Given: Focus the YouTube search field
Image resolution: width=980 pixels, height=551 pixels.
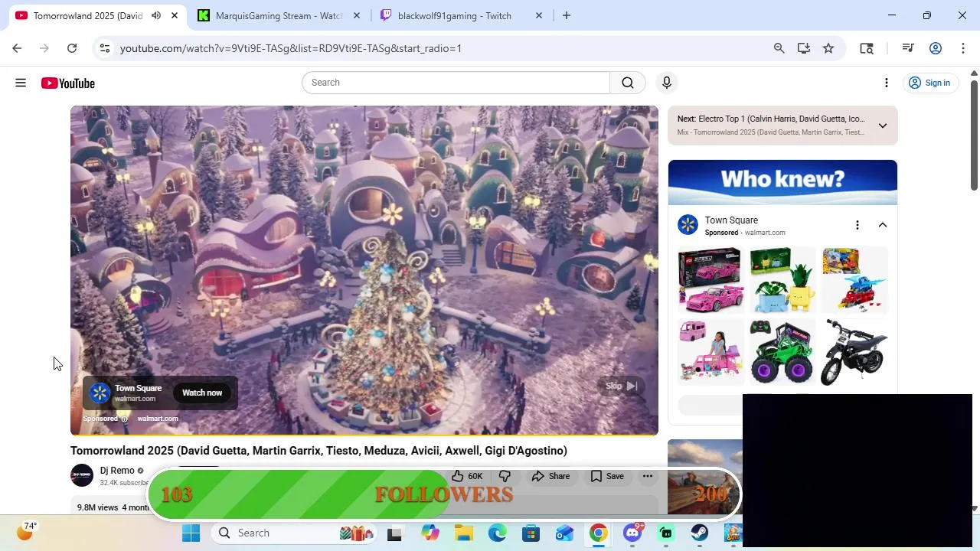Looking at the screenshot, I should (x=456, y=83).
